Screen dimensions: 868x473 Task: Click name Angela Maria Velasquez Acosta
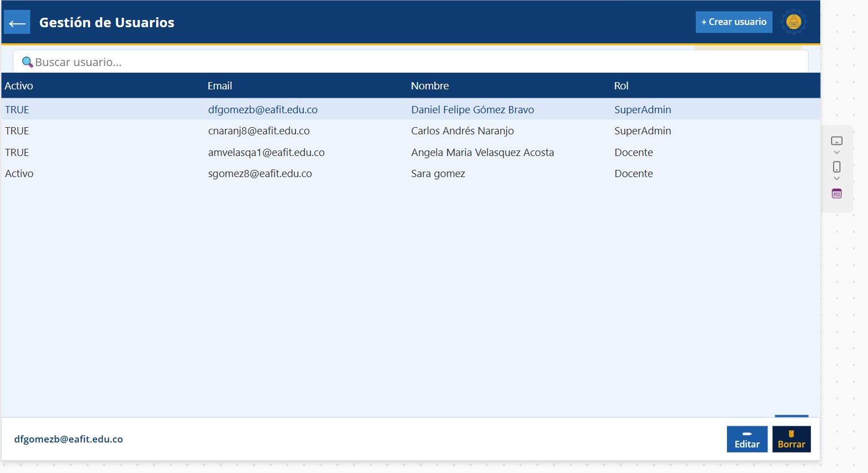pyautogui.click(x=483, y=153)
